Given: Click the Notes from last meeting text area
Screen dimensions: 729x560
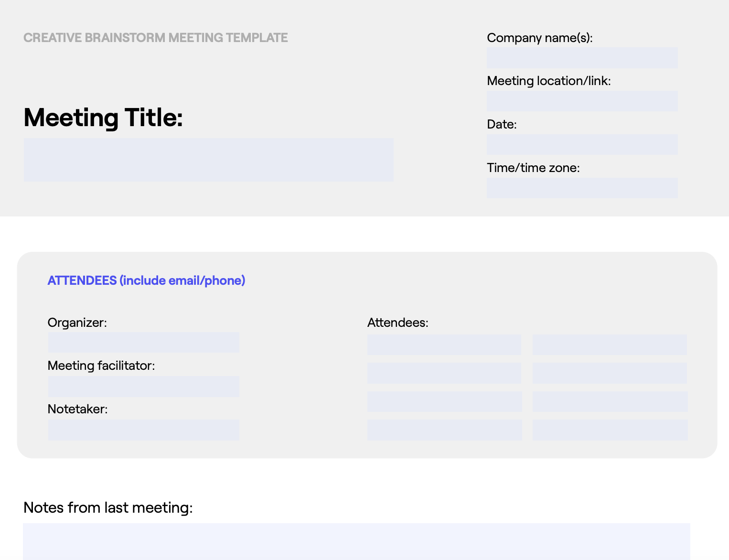Looking at the screenshot, I should click(x=356, y=545).
